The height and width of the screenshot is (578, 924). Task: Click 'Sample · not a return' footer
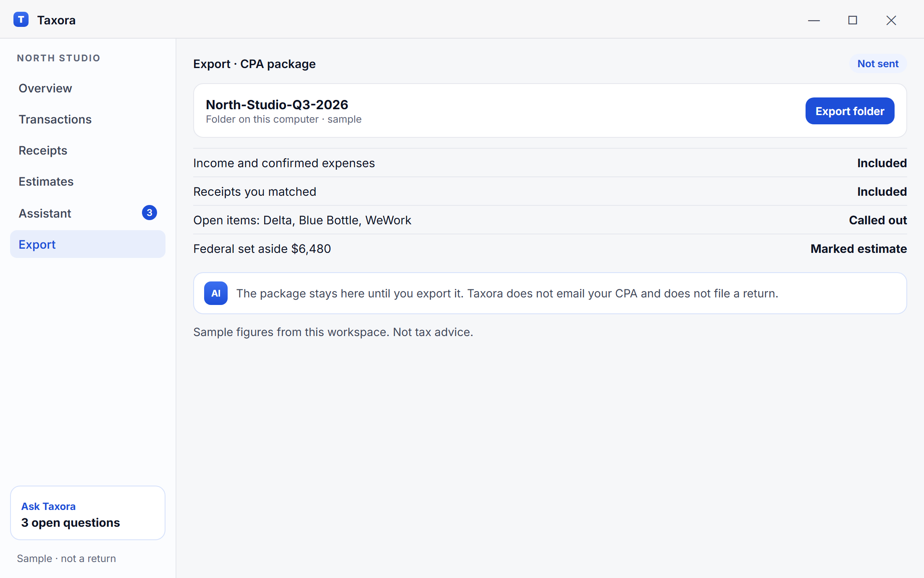(66, 558)
